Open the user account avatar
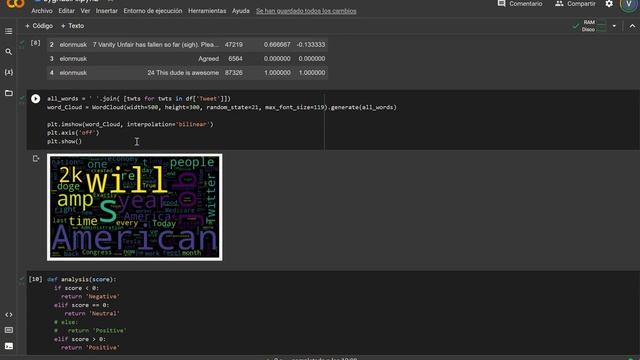Image resolution: width=640 pixels, height=360 pixels. [x=629, y=4]
